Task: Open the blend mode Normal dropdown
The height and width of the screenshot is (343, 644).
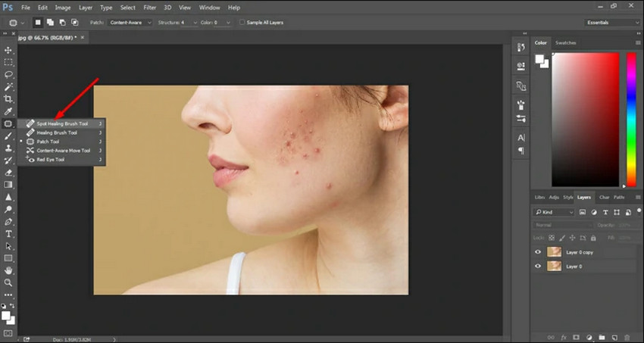Action: 564,225
